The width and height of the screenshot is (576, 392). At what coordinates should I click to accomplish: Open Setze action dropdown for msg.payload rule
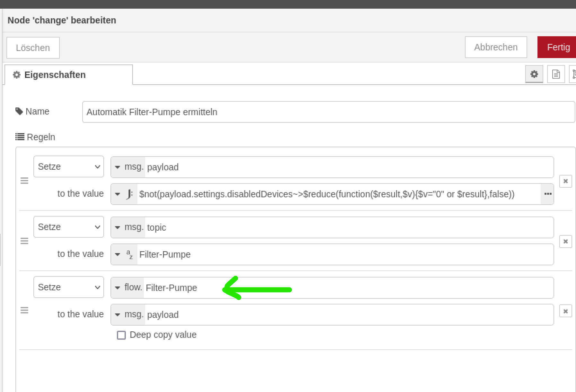(69, 166)
